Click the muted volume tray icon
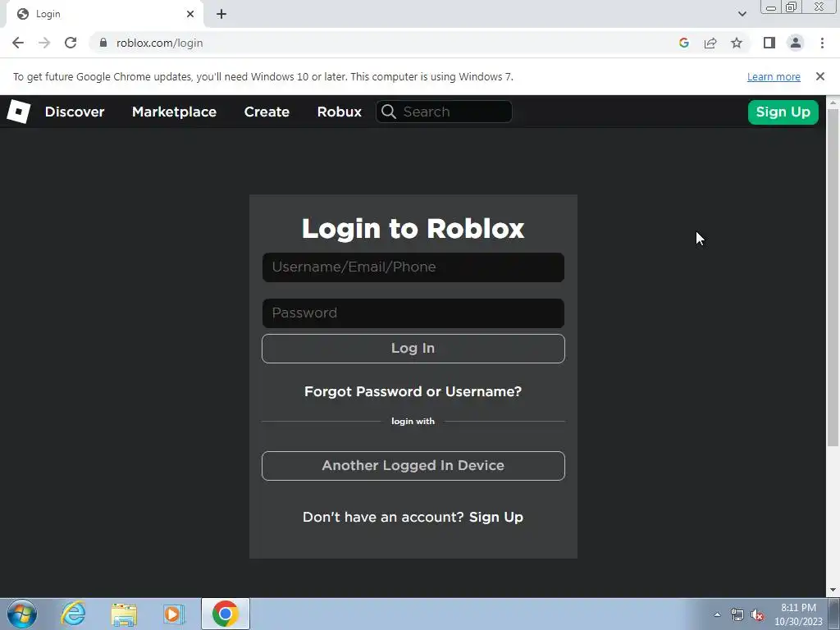The width and height of the screenshot is (840, 630). click(x=757, y=614)
